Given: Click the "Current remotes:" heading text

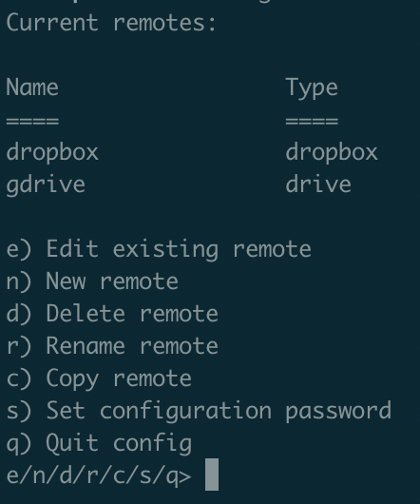Looking at the screenshot, I should click(x=111, y=23).
